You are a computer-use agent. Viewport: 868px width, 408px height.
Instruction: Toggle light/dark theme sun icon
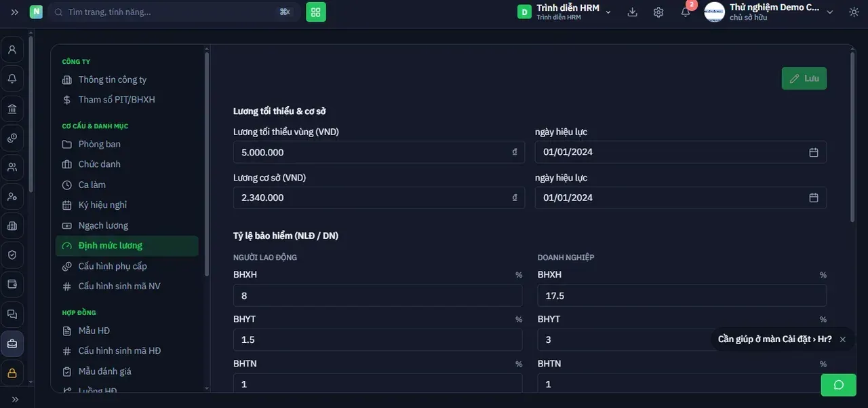tap(854, 12)
